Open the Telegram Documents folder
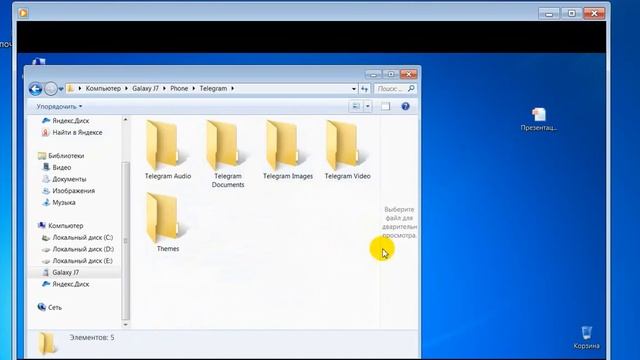 227,154
